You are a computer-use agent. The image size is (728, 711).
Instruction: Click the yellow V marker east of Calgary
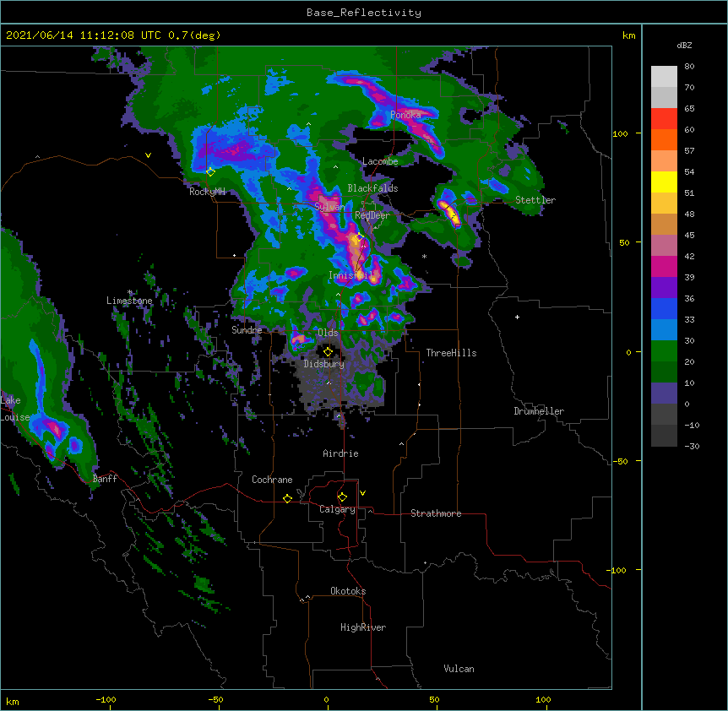362,493
